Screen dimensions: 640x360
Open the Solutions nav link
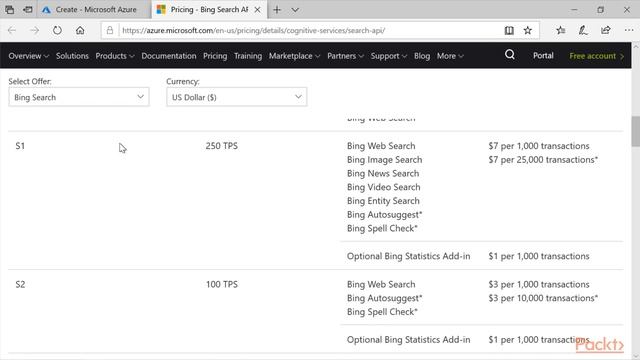click(72, 56)
